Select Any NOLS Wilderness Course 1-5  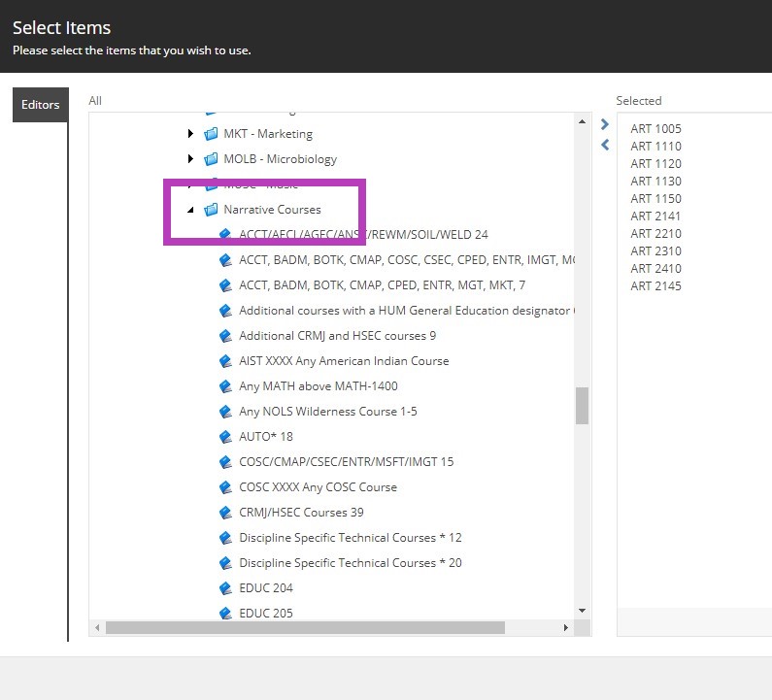point(327,412)
